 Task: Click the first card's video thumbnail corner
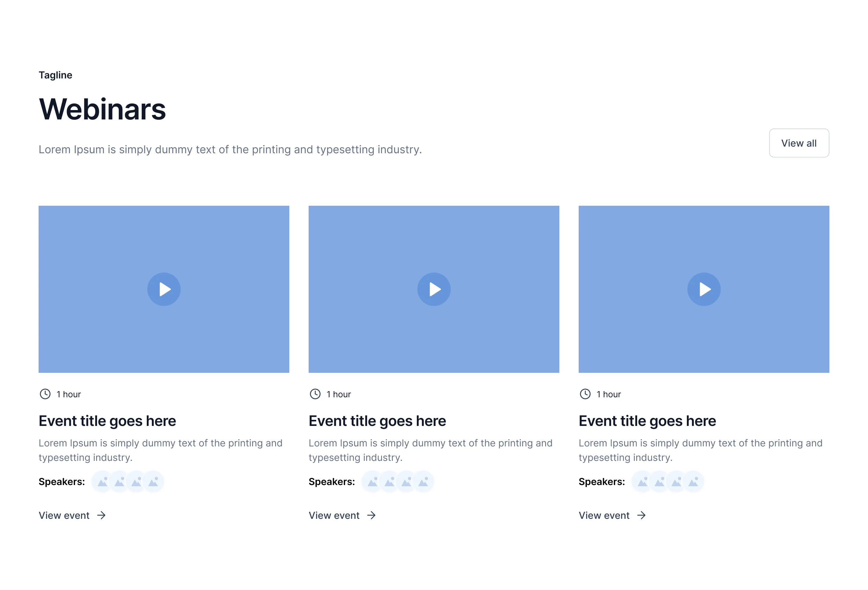164,289
